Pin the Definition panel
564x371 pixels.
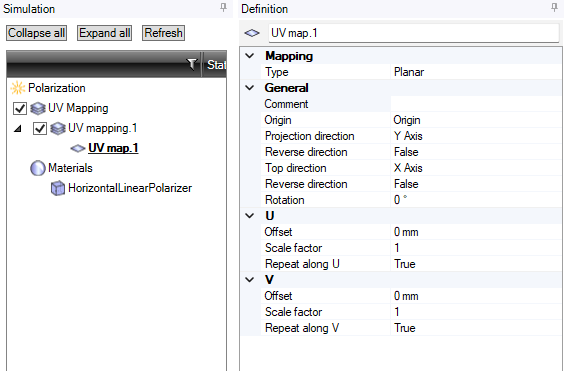(x=554, y=8)
